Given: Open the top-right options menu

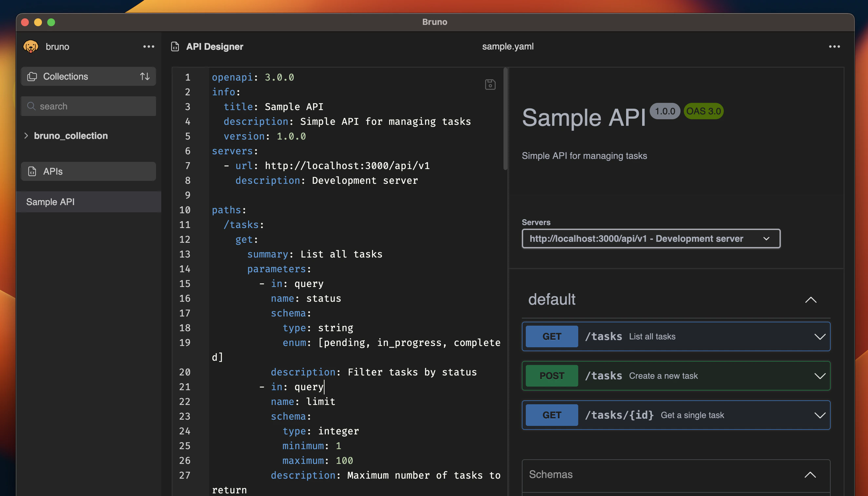Looking at the screenshot, I should click(834, 47).
